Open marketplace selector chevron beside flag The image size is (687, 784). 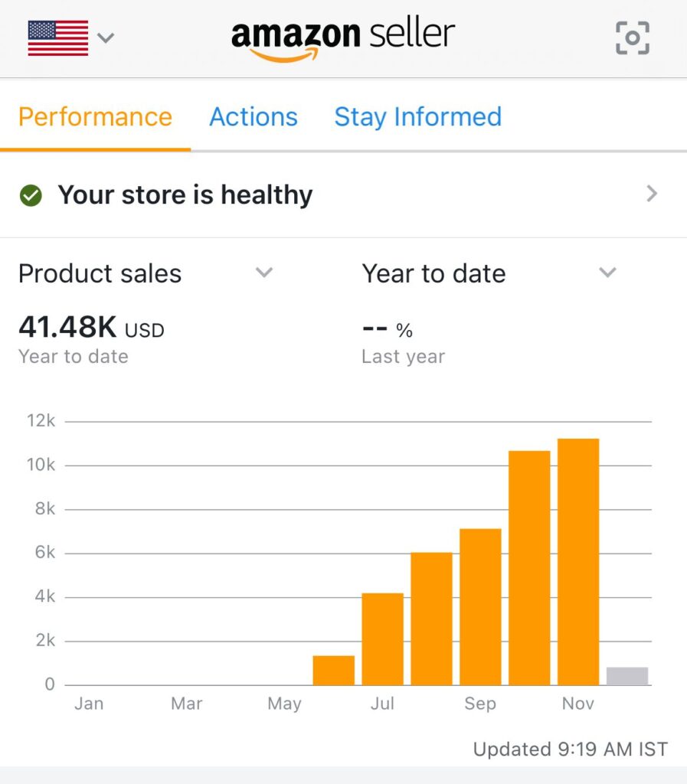106,38
